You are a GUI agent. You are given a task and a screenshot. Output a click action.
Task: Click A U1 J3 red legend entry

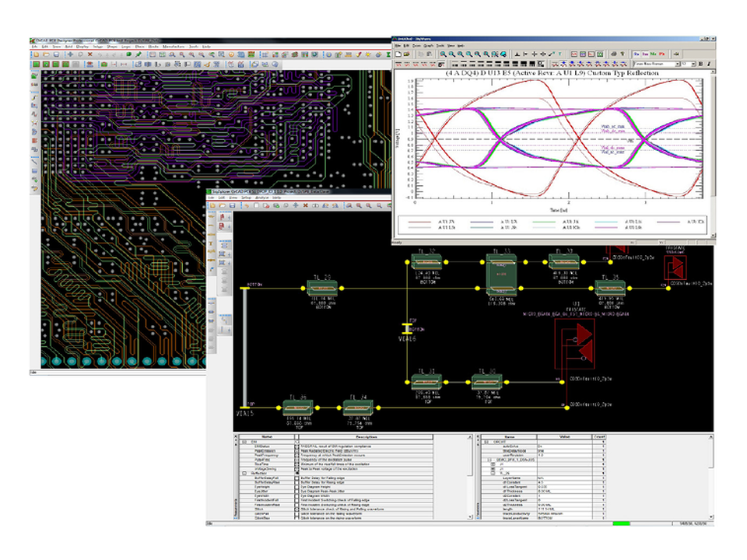point(431,222)
